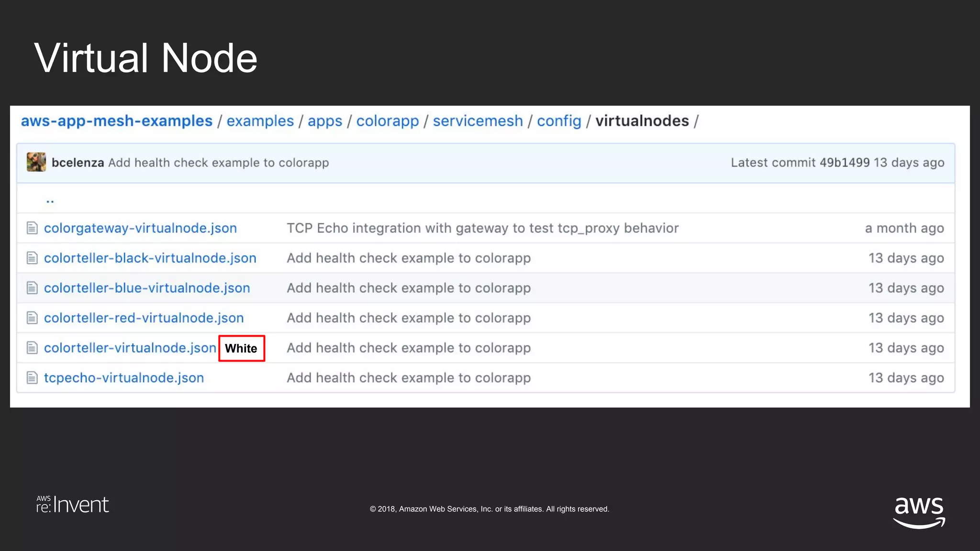This screenshot has height=551, width=980.
Task: Click bcelenza's avatar thumbnail
Action: pyautogui.click(x=36, y=162)
